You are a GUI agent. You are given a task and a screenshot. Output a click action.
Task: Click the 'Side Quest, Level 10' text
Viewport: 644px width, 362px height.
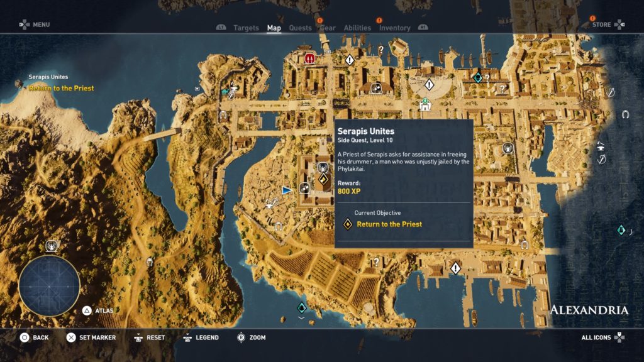[x=365, y=140]
